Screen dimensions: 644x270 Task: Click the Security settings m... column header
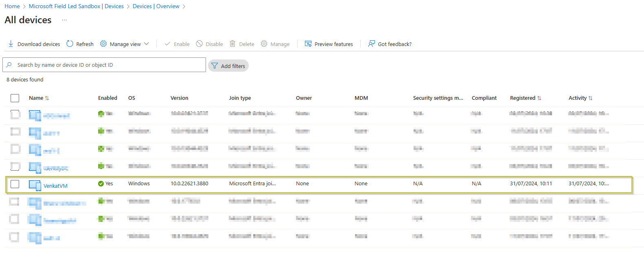(438, 98)
